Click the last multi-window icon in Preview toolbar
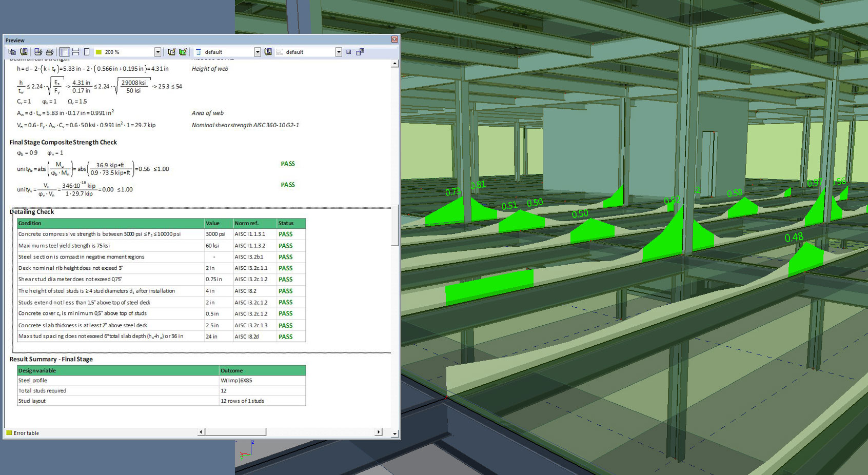Image resolution: width=868 pixels, height=475 pixels. tap(360, 52)
